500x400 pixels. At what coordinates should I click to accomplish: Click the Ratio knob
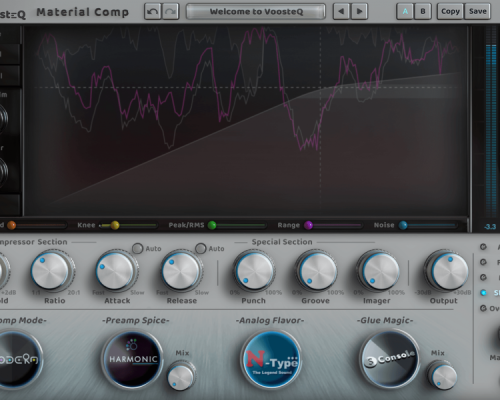51,270
